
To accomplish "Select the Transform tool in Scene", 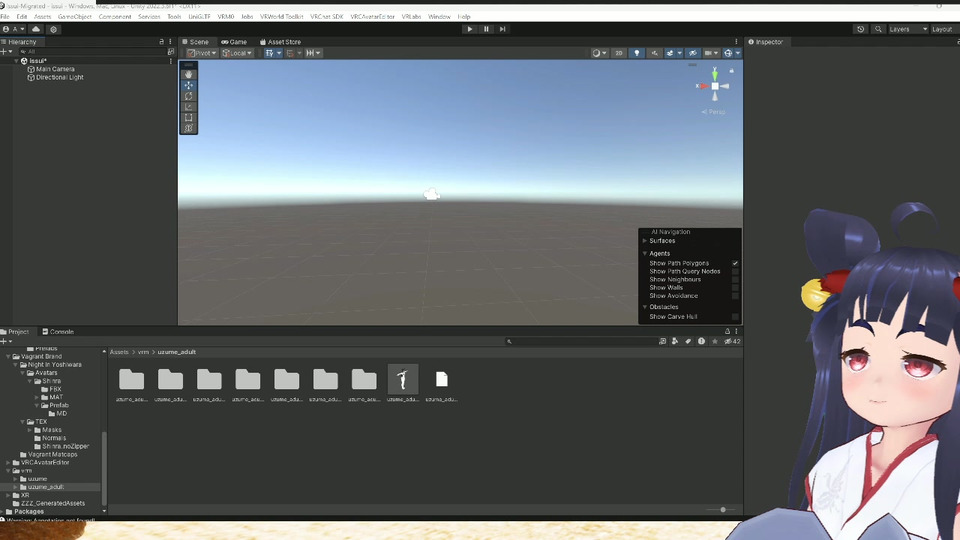I will 189,128.
